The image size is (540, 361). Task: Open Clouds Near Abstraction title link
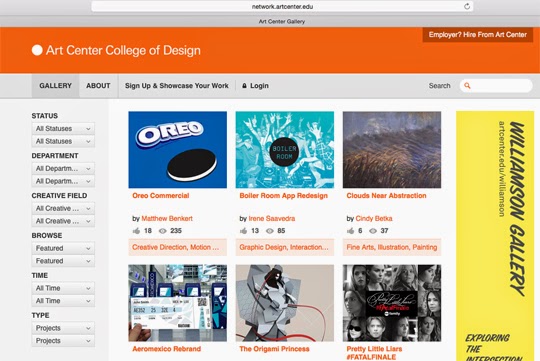coord(386,196)
